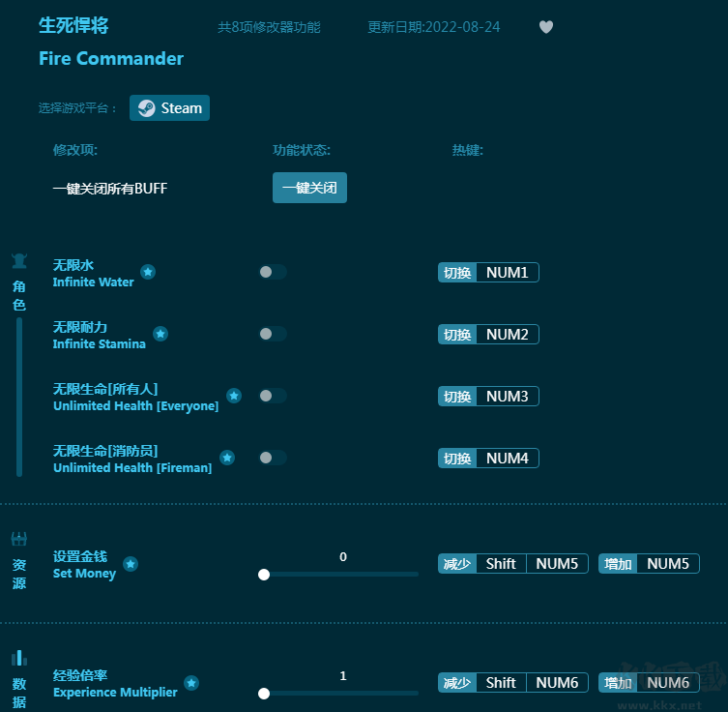Click the NUM1 hotkey box for Infinite Water
728x712 pixels.
click(x=507, y=273)
